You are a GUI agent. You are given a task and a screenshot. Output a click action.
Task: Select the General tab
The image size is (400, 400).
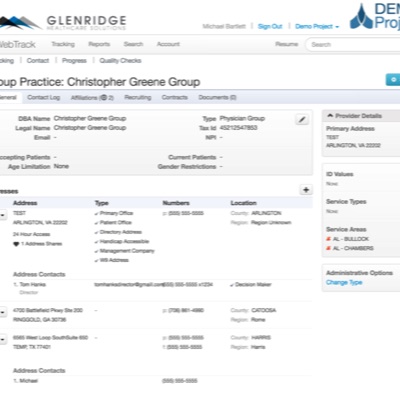(x=8, y=97)
